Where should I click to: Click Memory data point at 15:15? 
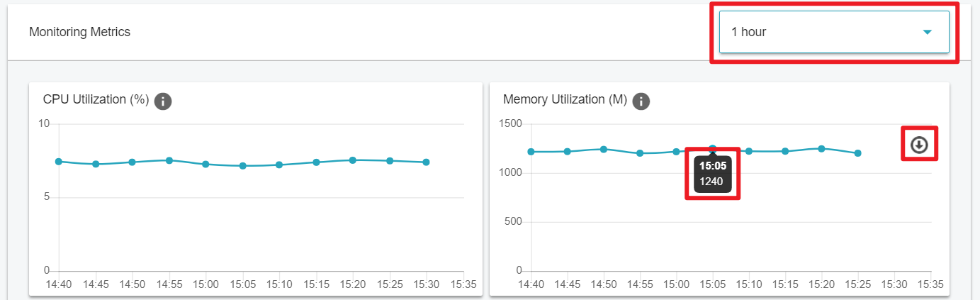coord(785,151)
